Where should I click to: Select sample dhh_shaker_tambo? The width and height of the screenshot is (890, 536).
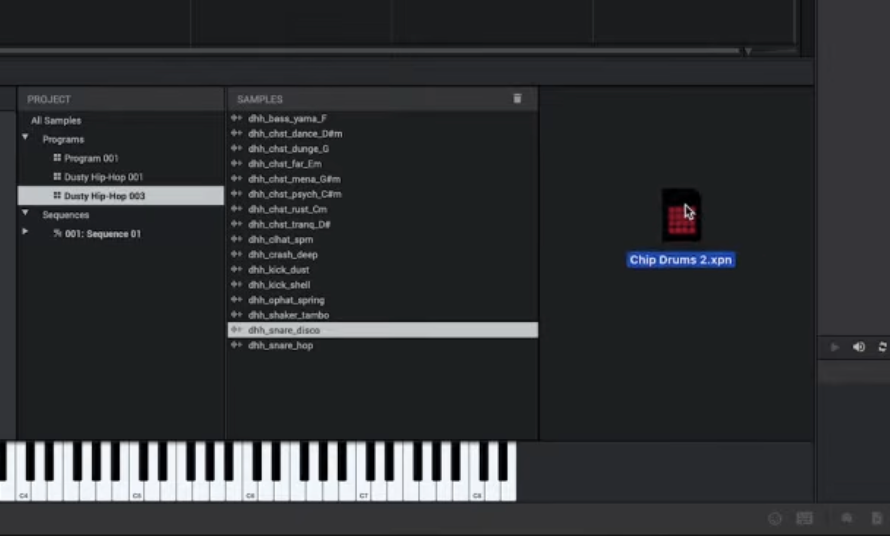288,315
